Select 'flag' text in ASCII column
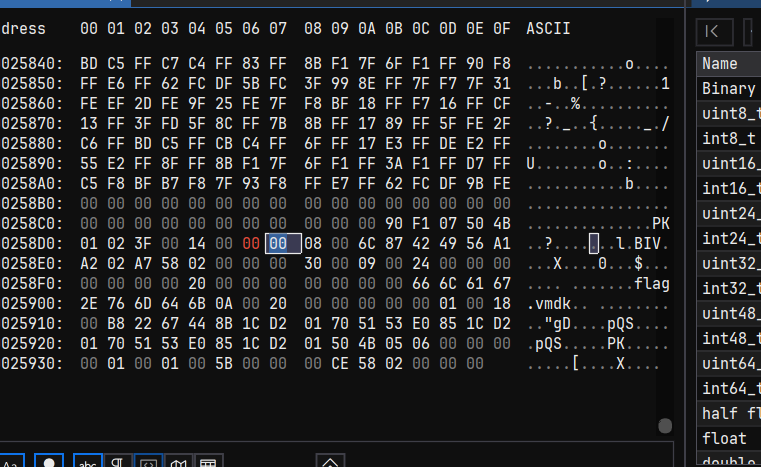The height and width of the screenshot is (467, 761). coord(652,284)
